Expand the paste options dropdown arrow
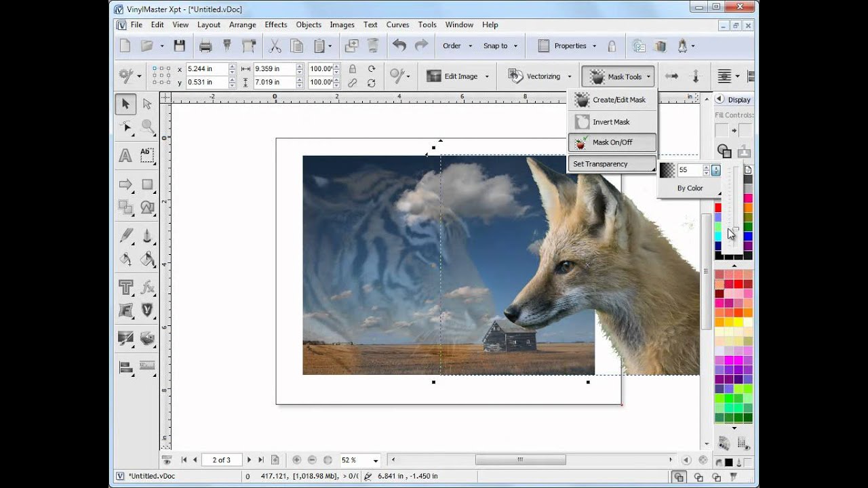 coord(330,46)
